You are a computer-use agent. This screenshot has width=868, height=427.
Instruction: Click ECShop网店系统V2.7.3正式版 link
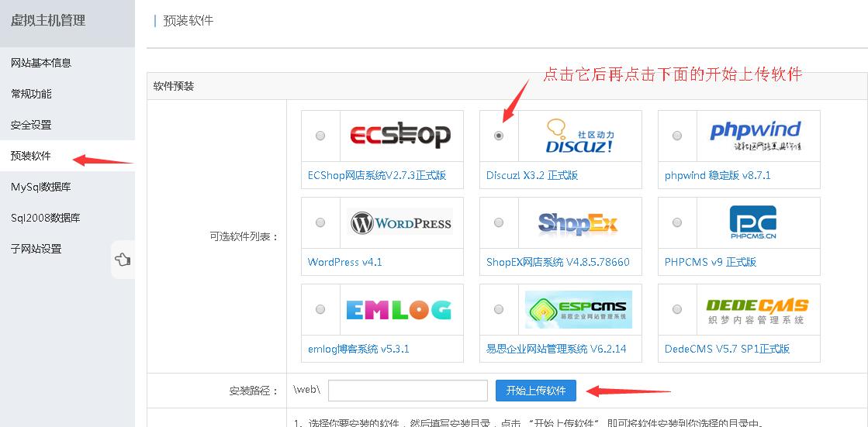(x=377, y=175)
